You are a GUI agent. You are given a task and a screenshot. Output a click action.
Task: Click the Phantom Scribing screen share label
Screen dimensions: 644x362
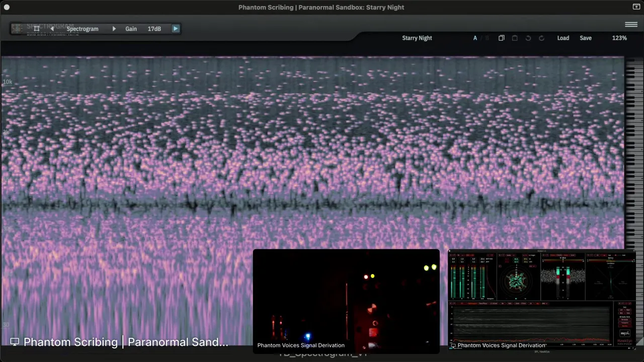(125, 342)
